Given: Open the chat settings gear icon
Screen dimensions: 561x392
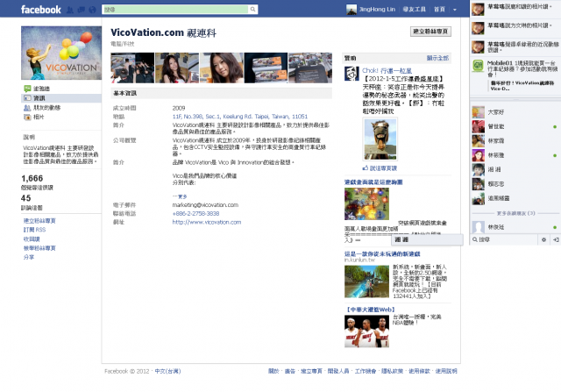Looking at the screenshot, I should [543, 239].
